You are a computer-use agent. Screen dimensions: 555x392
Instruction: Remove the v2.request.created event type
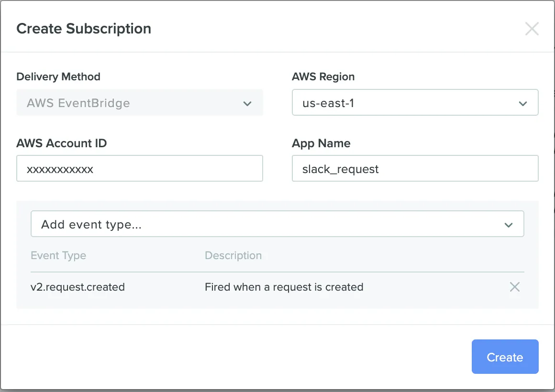point(515,287)
